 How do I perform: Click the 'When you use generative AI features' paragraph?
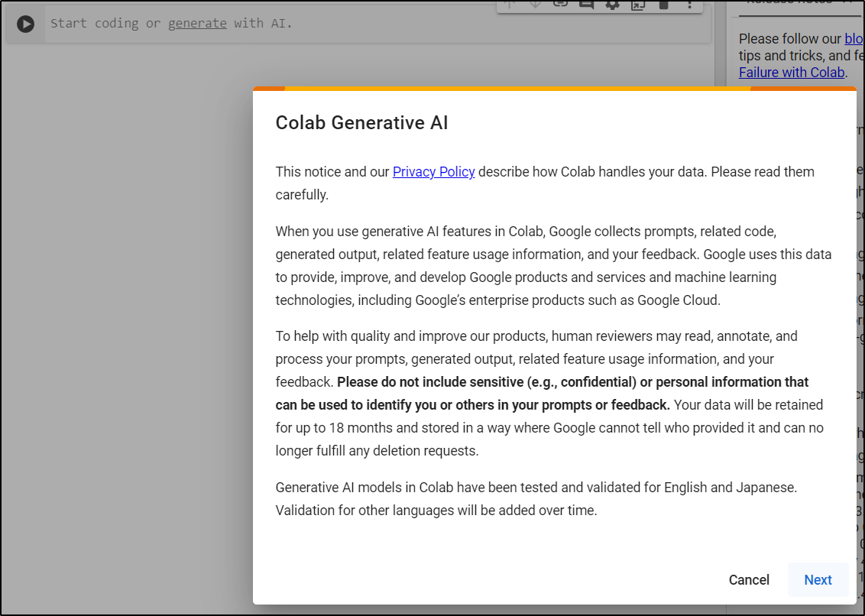click(553, 265)
